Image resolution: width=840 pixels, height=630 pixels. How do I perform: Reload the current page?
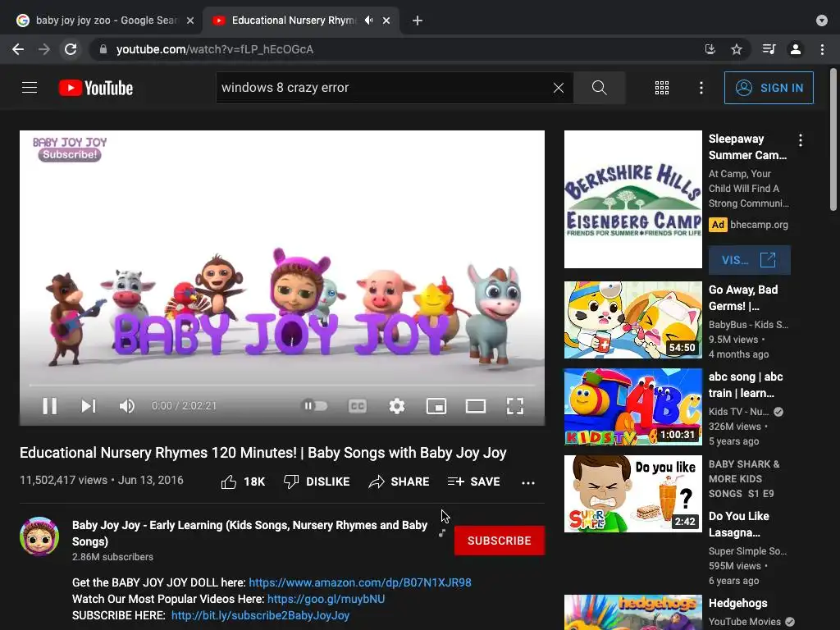(71, 49)
